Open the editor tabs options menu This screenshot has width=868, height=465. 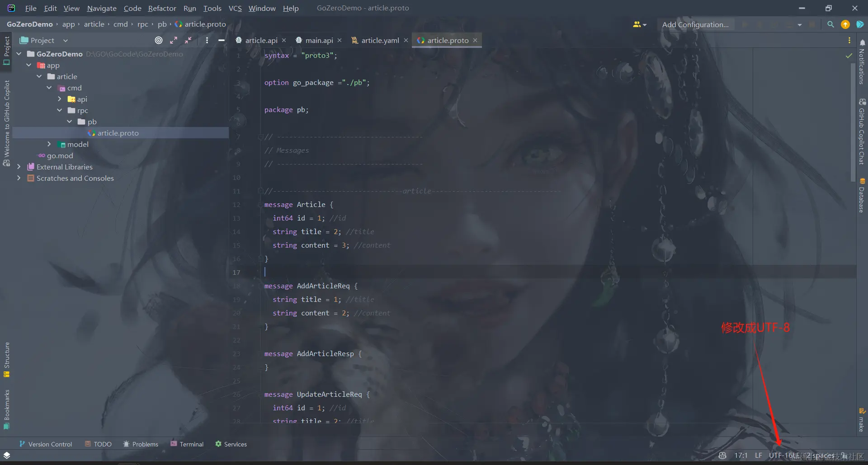click(849, 40)
